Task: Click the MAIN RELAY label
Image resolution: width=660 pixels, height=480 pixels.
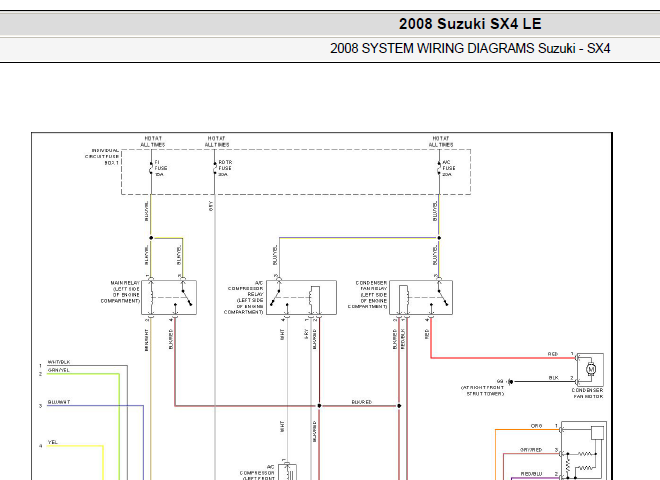Action: pos(120,292)
